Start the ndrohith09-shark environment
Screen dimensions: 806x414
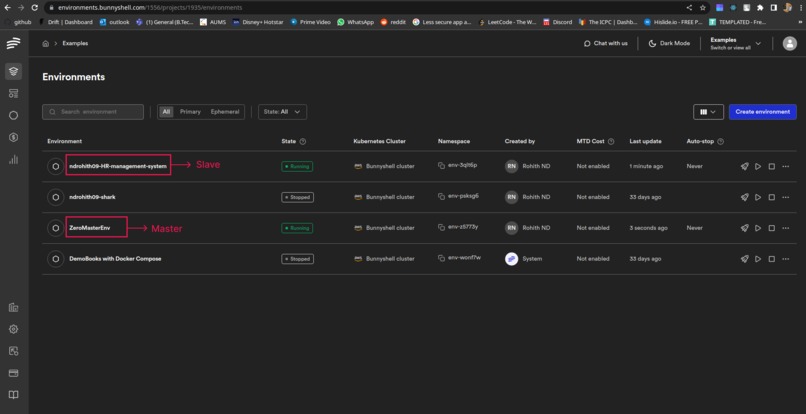pyautogui.click(x=758, y=197)
